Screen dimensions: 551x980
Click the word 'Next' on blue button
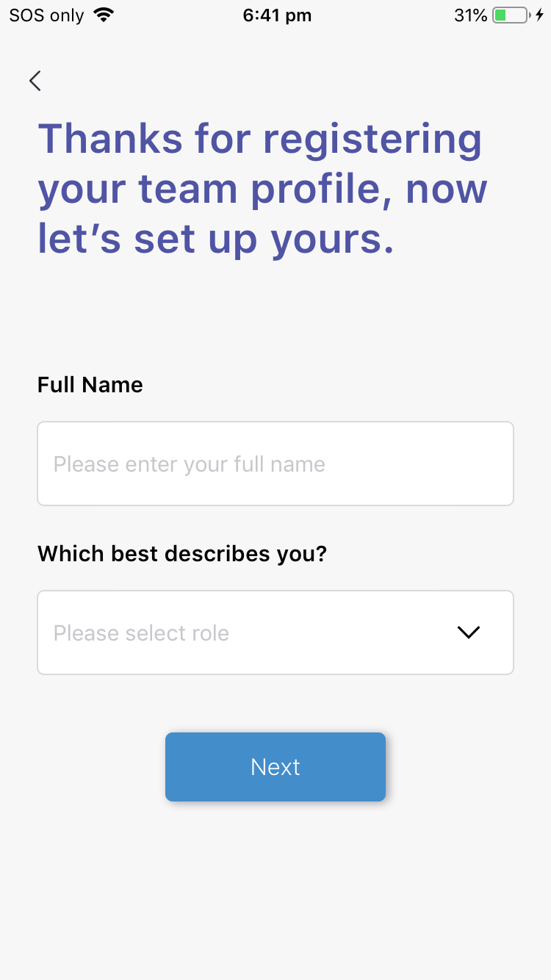pyautogui.click(x=275, y=767)
